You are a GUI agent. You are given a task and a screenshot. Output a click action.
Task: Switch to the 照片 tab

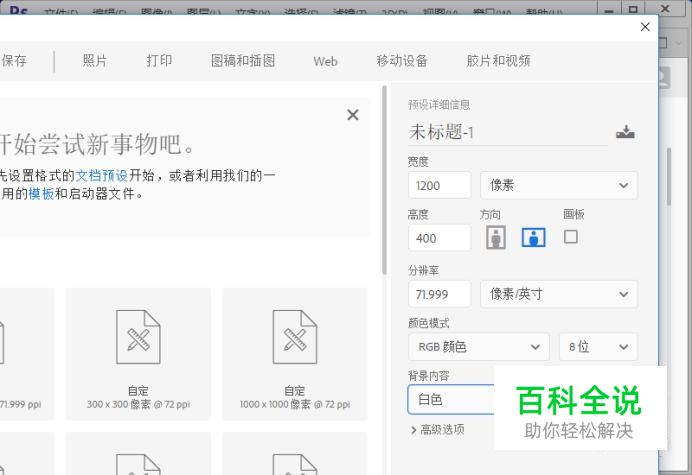[94, 60]
